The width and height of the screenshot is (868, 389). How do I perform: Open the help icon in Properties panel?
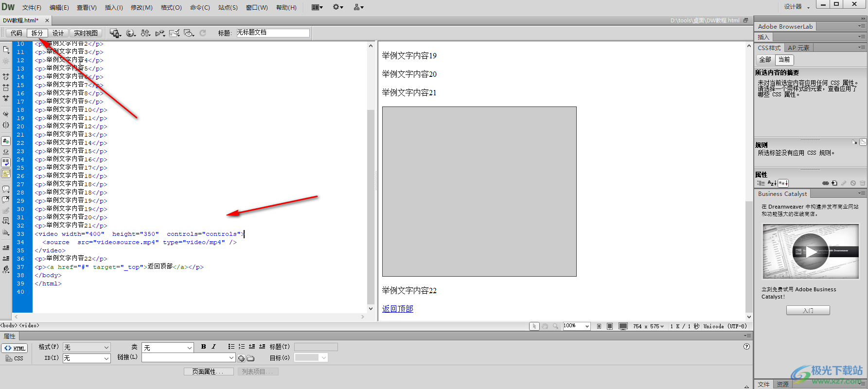click(x=746, y=347)
